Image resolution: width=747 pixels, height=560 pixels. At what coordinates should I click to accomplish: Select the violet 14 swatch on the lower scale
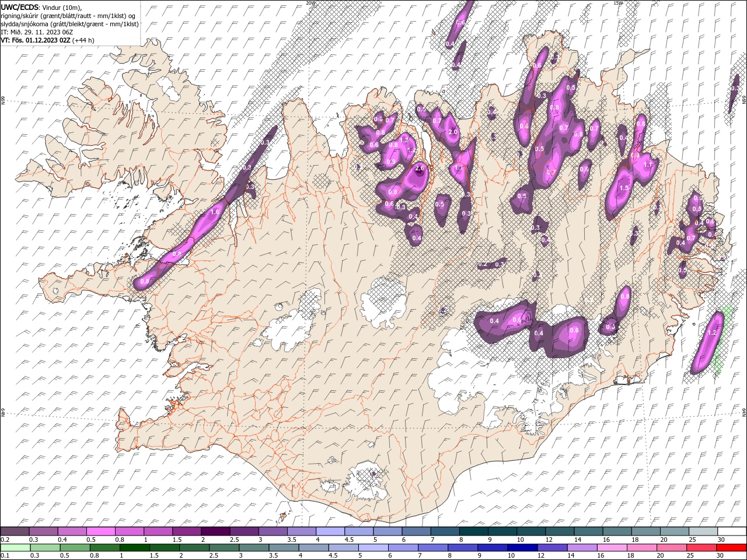[582, 548]
